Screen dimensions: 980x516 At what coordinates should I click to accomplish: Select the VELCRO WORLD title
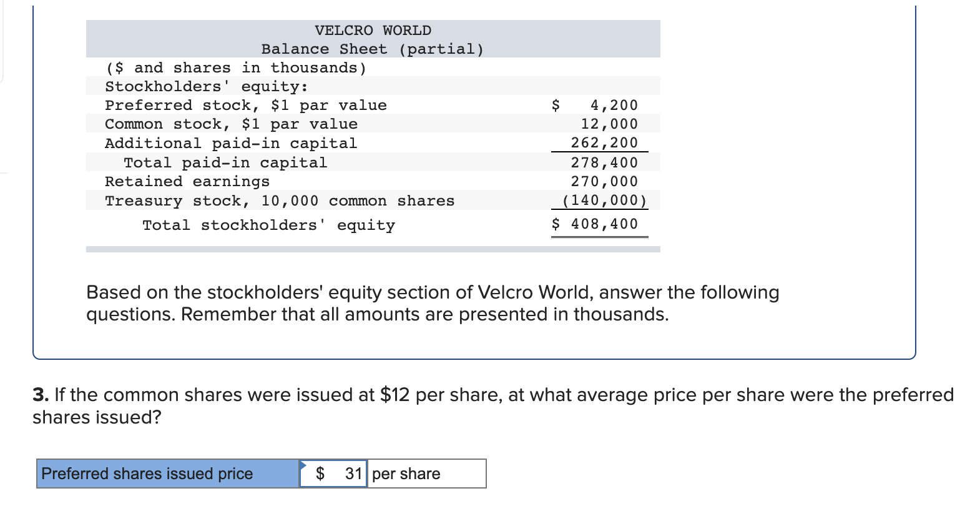(373, 29)
